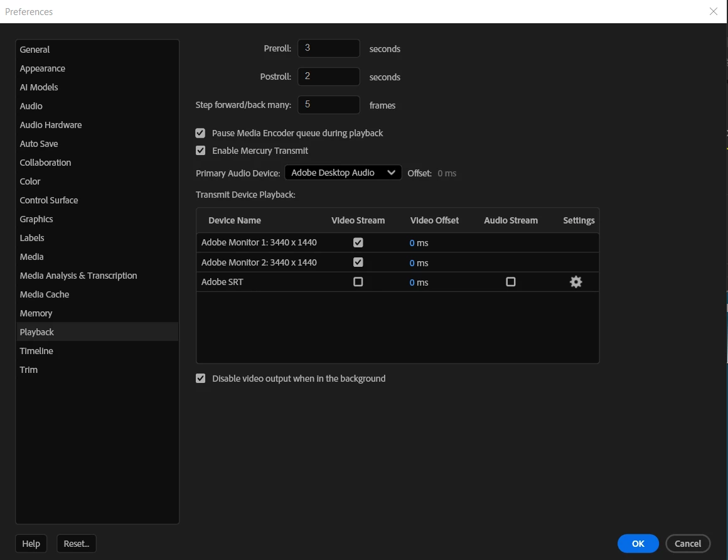Select Adobe Monitor 2: 3440 x 1440 row
The width and height of the screenshot is (728, 560).
coord(397,262)
